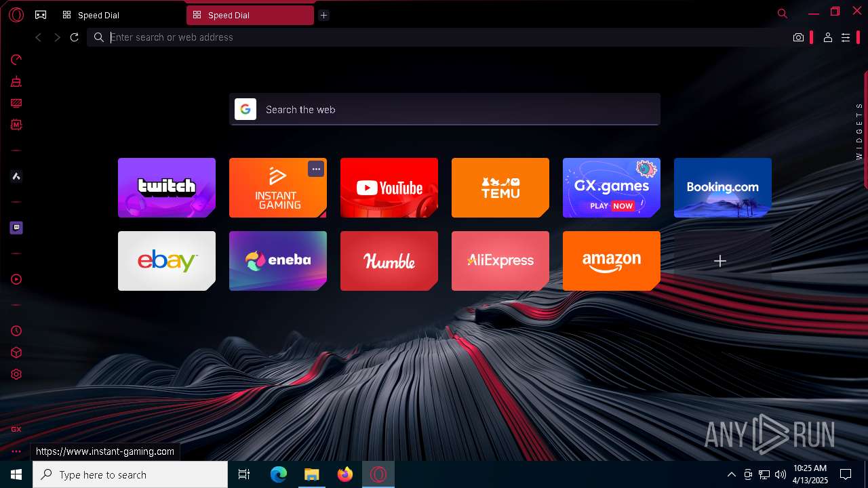Open the Booking.com speed dial tile
The image size is (868, 488).
coord(723,188)
